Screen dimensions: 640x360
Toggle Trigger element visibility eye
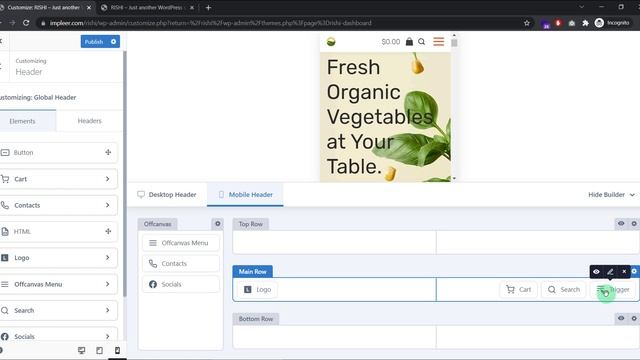click(596, 272)
